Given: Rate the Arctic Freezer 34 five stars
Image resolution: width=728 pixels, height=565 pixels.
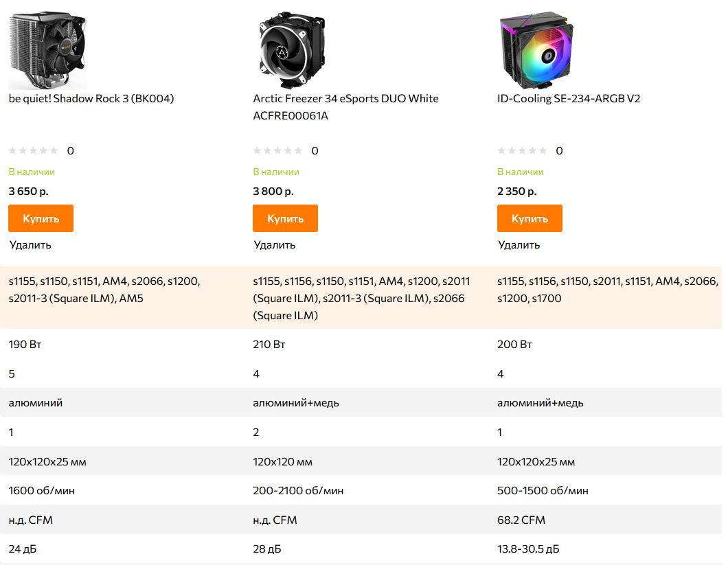Looking at the screenshot, I should click(x=298, y=151).
